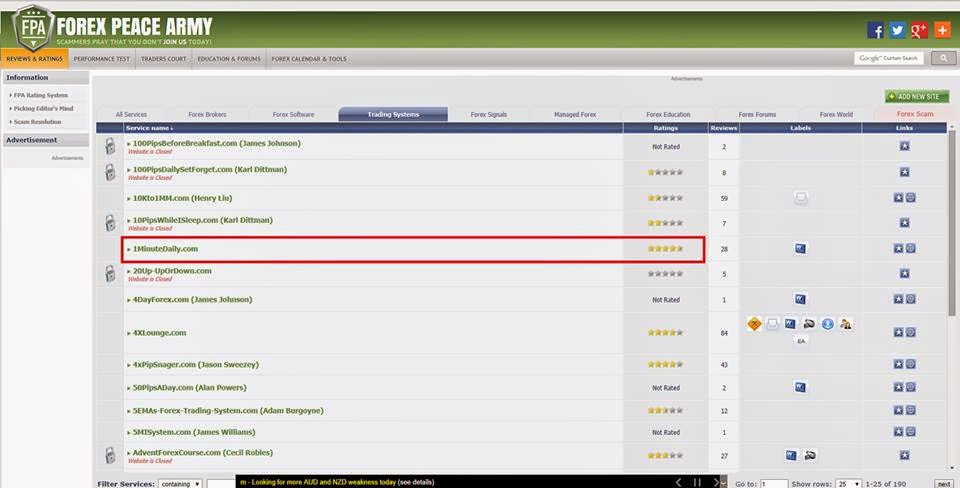Click the orange plus share icon
This screenshot has width=960, height=488.
tap(942, 30)
